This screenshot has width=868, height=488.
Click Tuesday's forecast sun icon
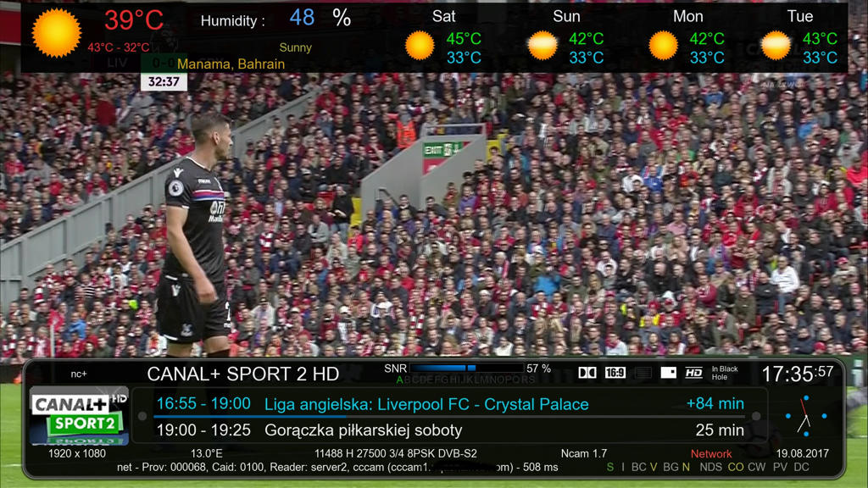(x=776, y=46)
